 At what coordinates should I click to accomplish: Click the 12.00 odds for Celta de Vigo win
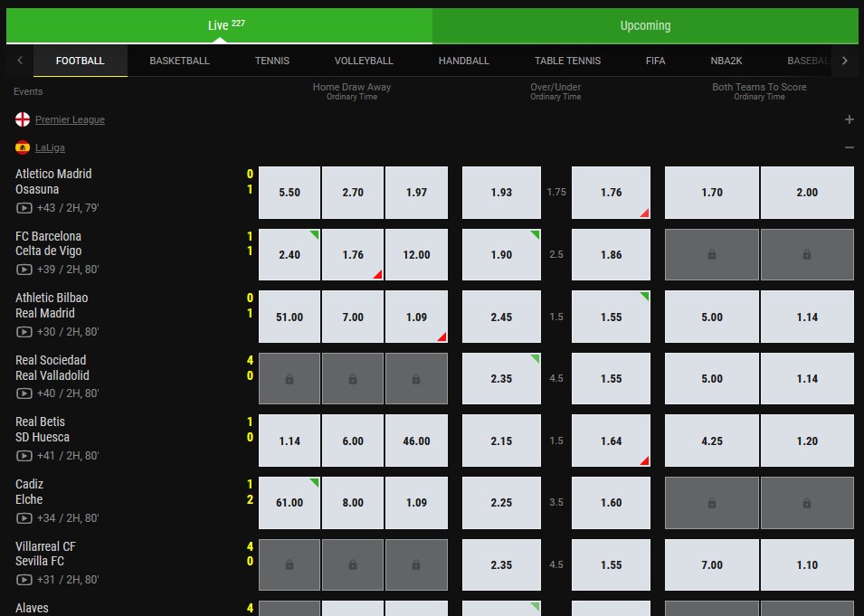point(416,254)
